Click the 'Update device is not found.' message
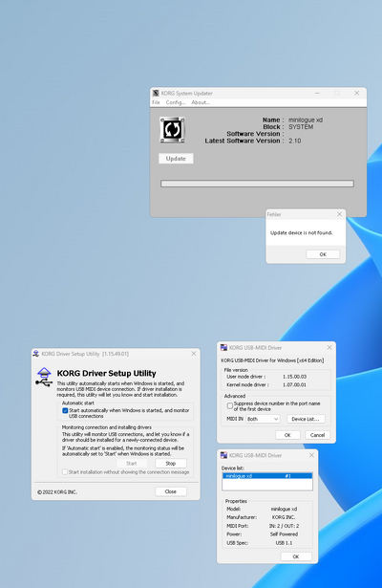This screenshot has height=588, width=382. [x=302, y=233]
